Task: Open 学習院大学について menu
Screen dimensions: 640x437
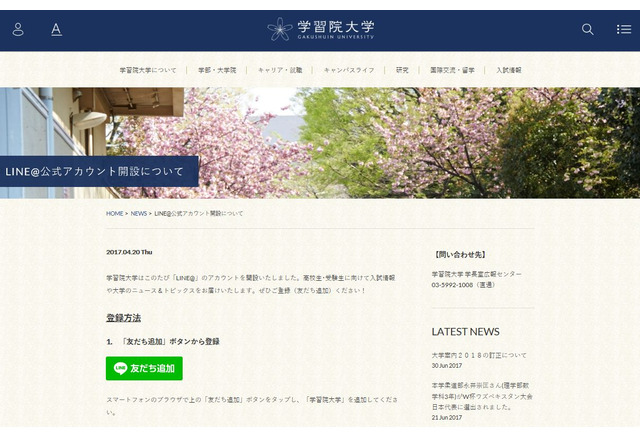Action: 148,70
